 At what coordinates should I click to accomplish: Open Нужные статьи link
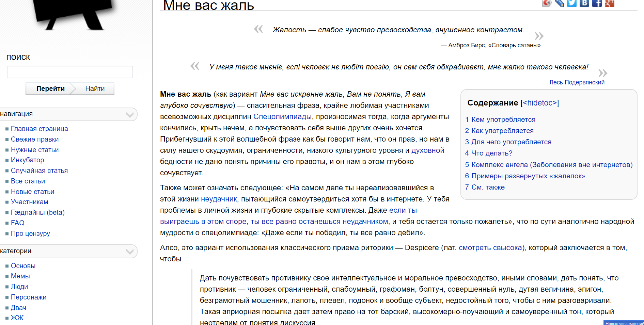click(35, 150)
